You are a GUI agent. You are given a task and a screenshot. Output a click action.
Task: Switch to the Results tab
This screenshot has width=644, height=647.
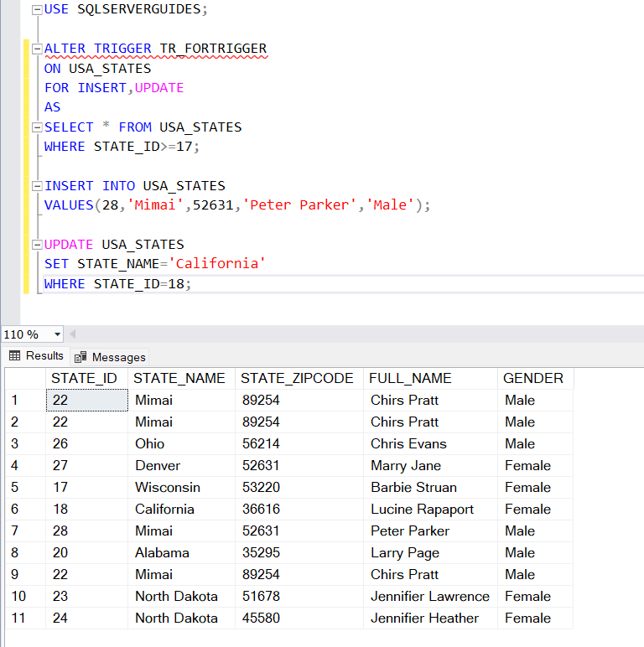(36, 355)
